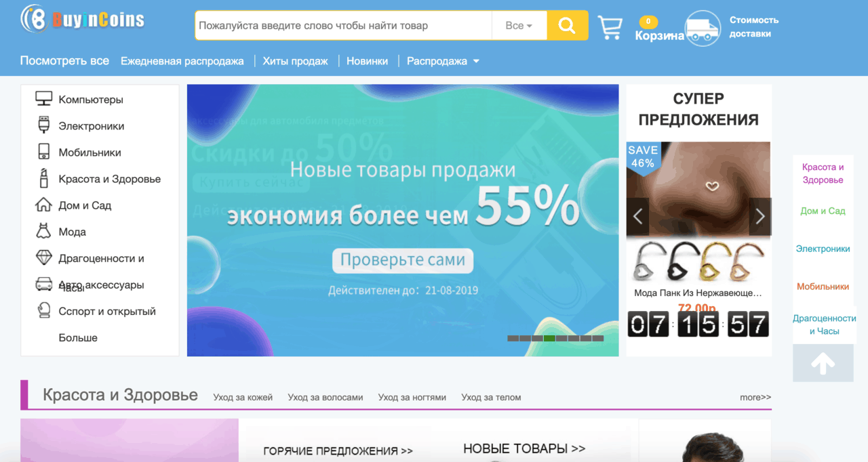The width and height of the screenshot is (868, 462).
Task: Click the Спорт glove icon
Action: pos(43,310)
